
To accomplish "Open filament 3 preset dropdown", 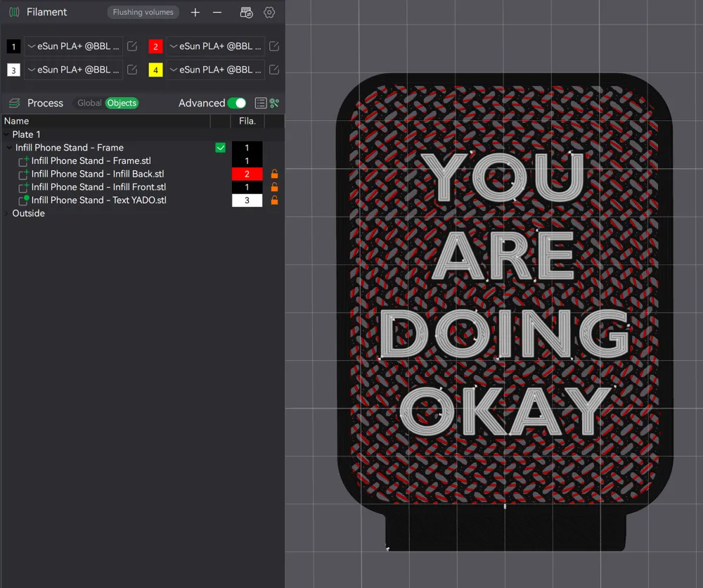I will pos(73,70).
